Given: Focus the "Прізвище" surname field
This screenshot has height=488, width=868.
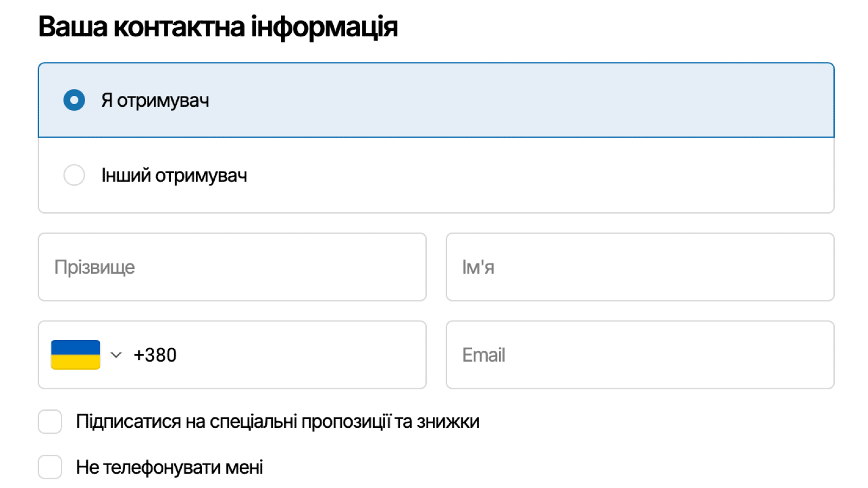Looking at the screenshot, I should pyautogui.click(x=232, y=267).
